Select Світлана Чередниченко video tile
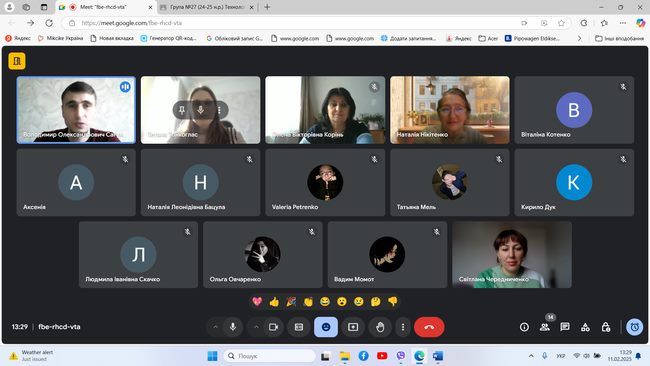The width and height of the screenshot is (650, 366). (x=512, y=255)
